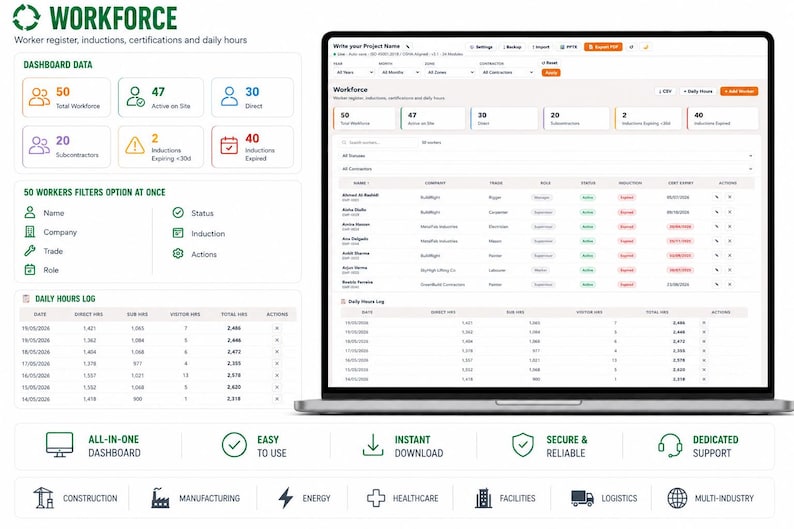The height and width of the screenshot is (529, 794).
Task: Click the green Workforce logo icon
Action: [x=26, y=18]
